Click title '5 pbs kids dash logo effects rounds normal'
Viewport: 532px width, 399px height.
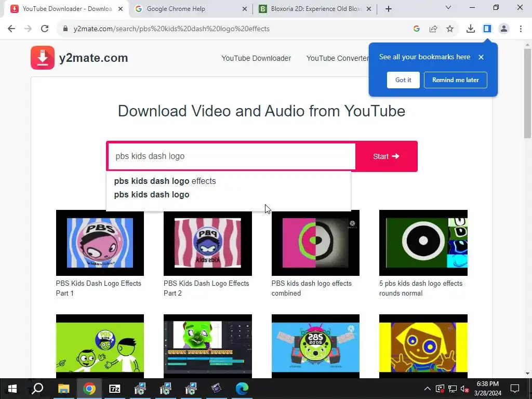[421, 288]
